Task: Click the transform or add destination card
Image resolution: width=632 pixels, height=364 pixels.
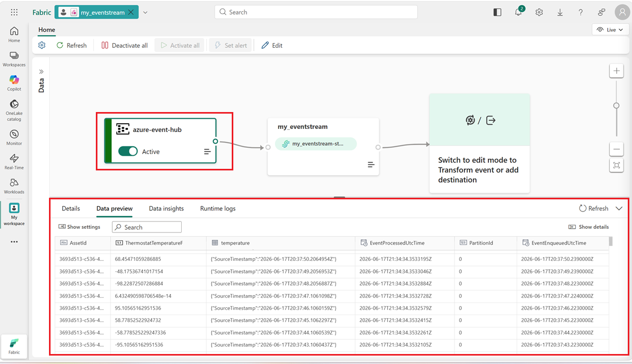Action: click(x=479, y=143)
